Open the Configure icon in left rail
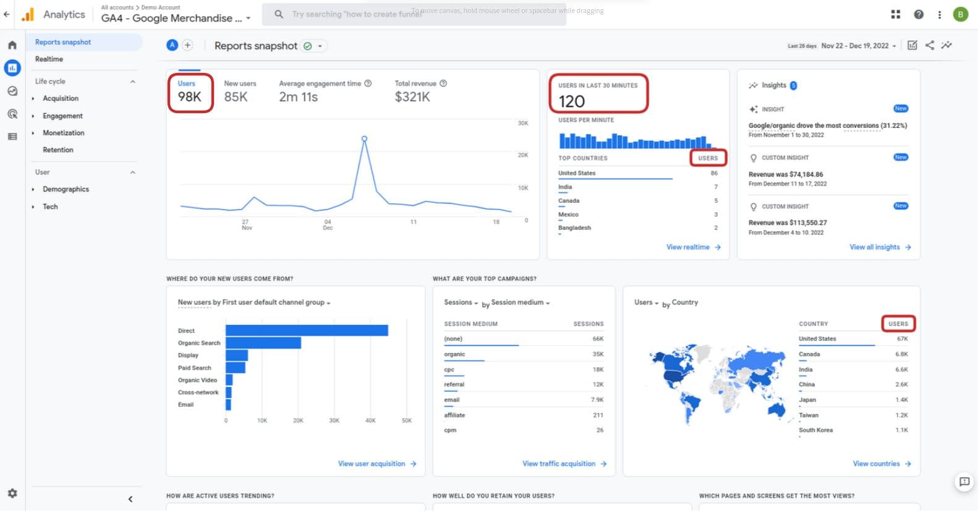980x513 pixels. click(x=12, y=137)
